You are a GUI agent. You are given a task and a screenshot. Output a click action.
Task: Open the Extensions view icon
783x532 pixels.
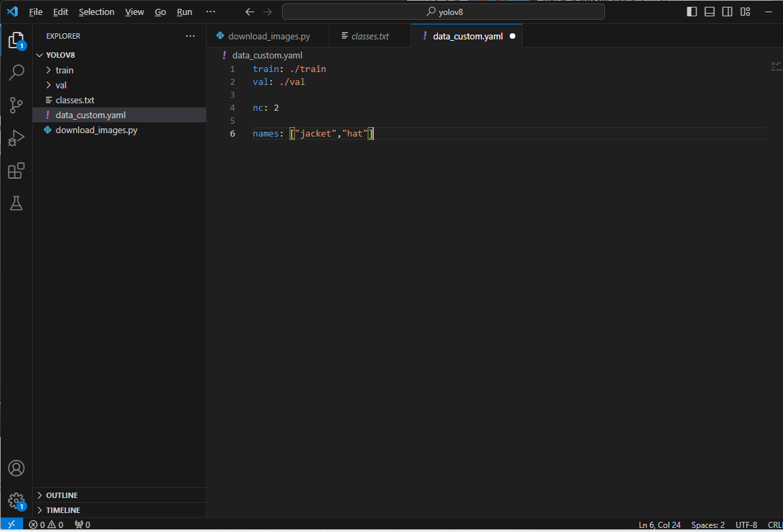tap(16, 171)
